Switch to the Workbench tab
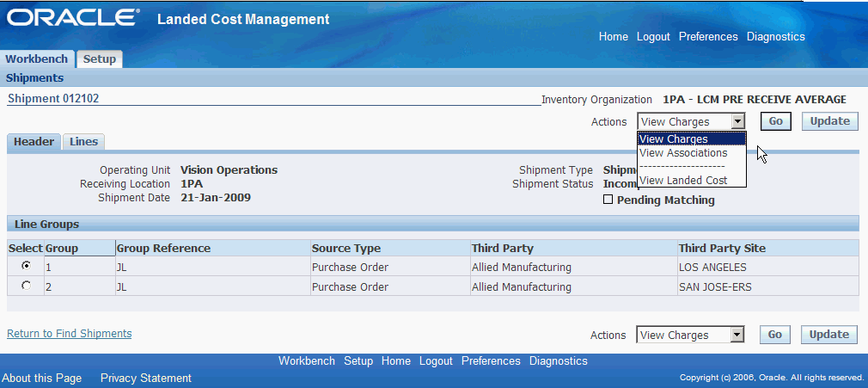Screen dimensions: 868x388 click(x=37, y=59)
